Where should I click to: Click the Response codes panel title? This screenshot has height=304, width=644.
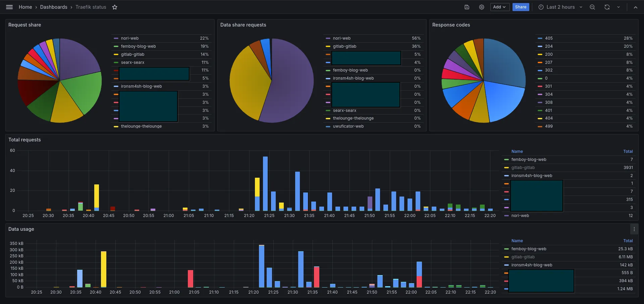tap(451, 25)
